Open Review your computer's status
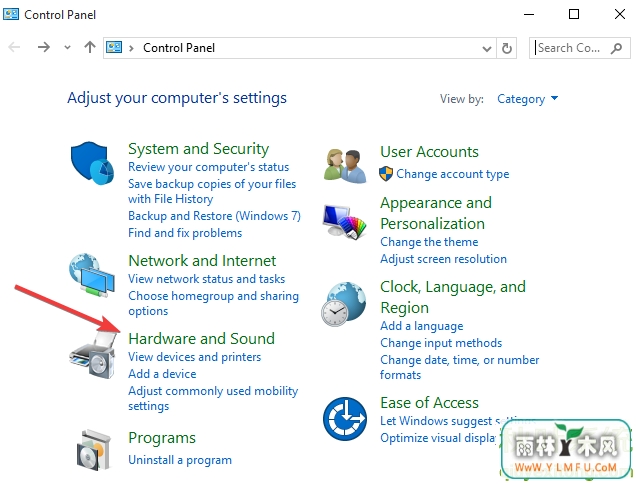Image resolution: width=636 pixels, height=484 pixels. [x=208, y=167]
